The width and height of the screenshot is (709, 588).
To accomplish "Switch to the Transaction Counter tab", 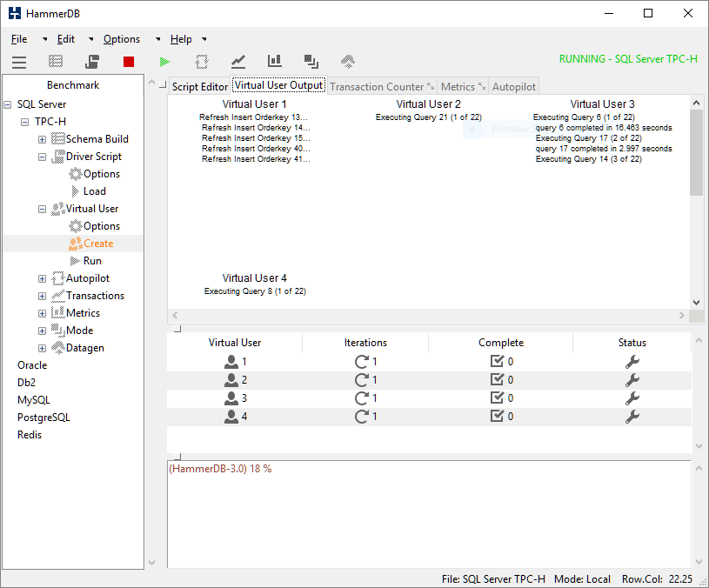I will click(x=382, y=87).
